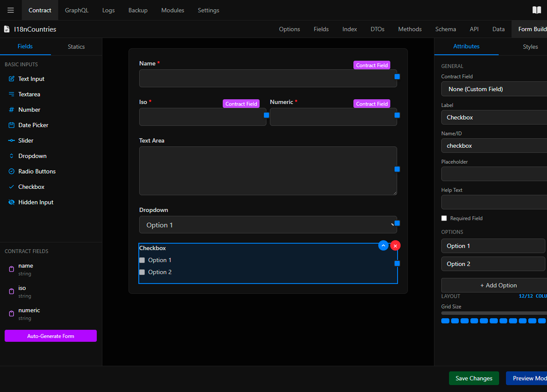Screen dimensions: 547x392
Task: Open the GraphQL tab
Action: pos(77,10)
